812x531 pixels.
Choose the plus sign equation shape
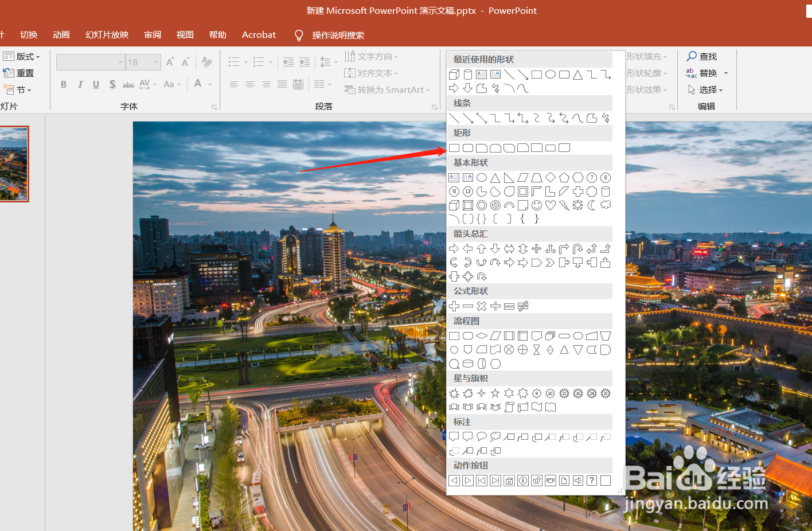[454, 306]
